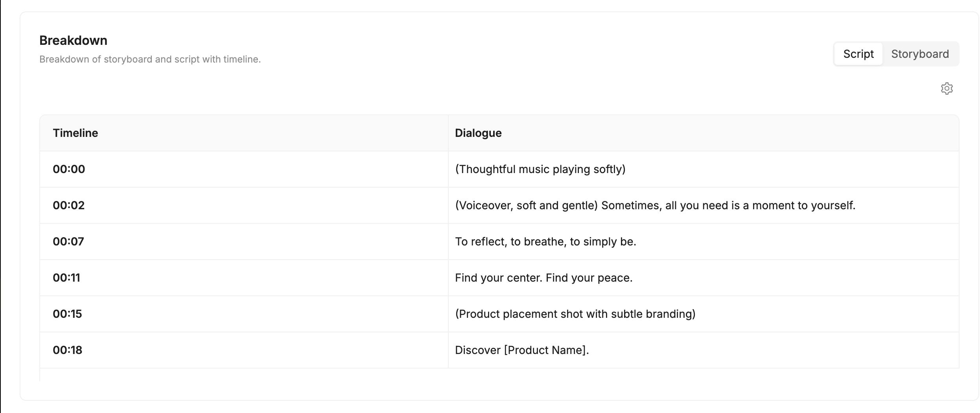
Task: Click 'Find your center' dialogue cell
Action: click(x=543, y=278)
